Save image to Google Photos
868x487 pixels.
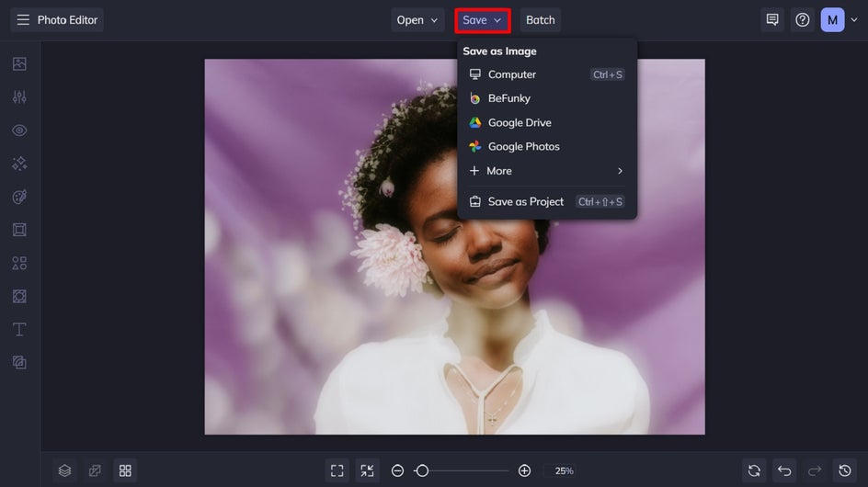pos(546,147)
